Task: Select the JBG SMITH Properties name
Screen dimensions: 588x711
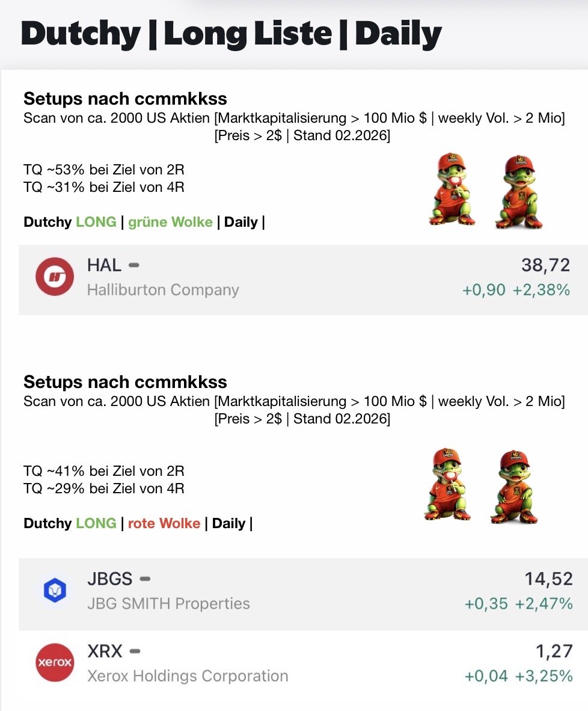Action: point(168,603)
